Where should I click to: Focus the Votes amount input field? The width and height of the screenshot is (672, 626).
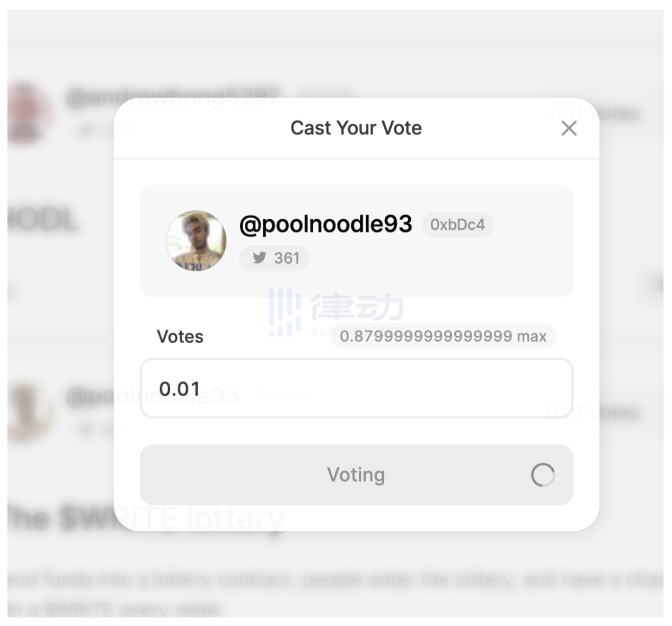356,389
